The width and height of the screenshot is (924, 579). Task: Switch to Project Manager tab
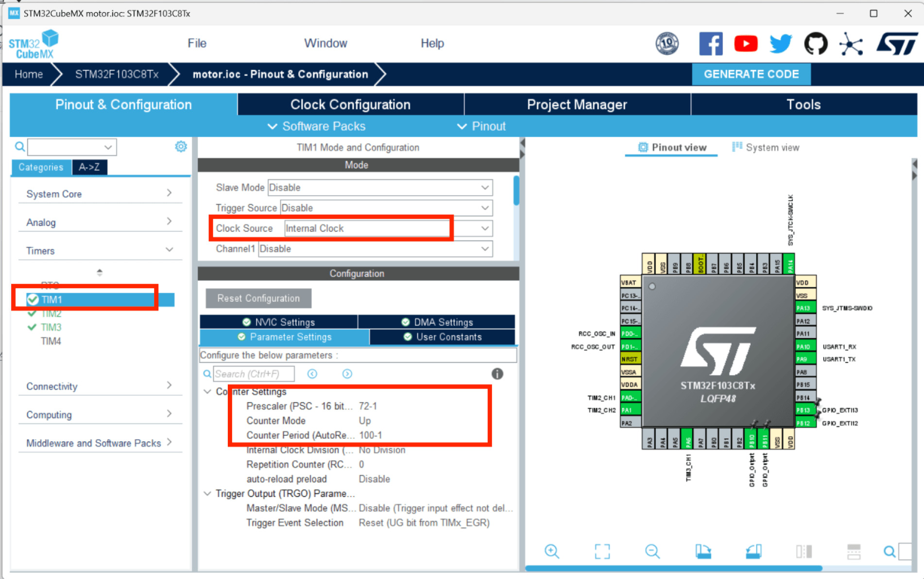coord(577,104)
